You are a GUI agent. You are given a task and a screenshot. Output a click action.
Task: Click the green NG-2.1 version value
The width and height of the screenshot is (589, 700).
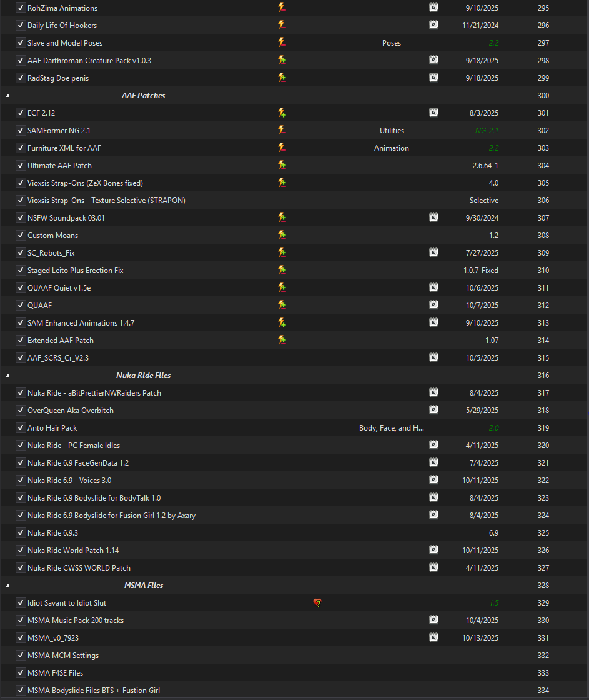487,131
